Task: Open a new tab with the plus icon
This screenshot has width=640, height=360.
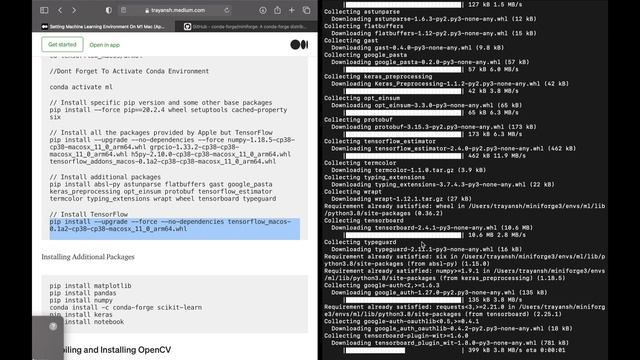Action: click(291, 10)
